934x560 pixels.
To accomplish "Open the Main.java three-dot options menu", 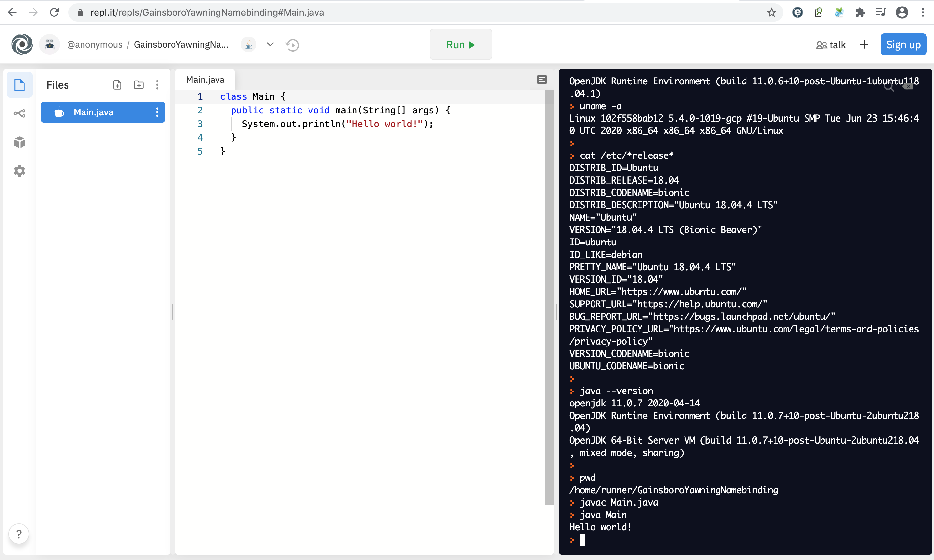I will click(x=157, y=112).
